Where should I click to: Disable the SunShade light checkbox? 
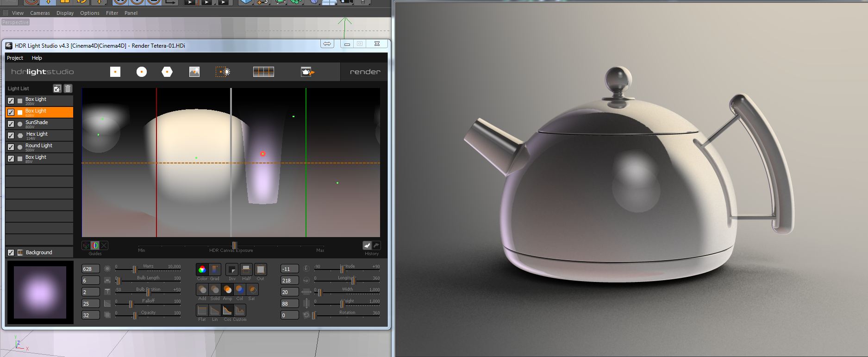(11, 124)
